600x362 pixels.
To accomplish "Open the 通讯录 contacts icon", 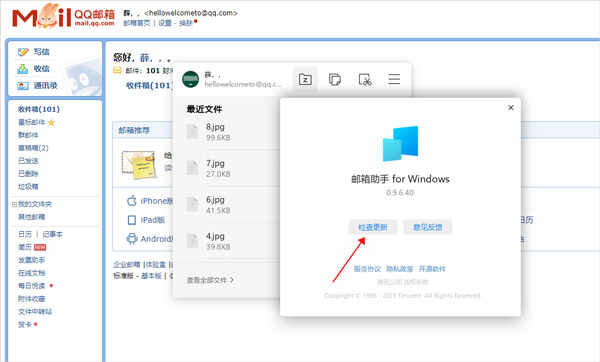I will (x=23, y=85).
